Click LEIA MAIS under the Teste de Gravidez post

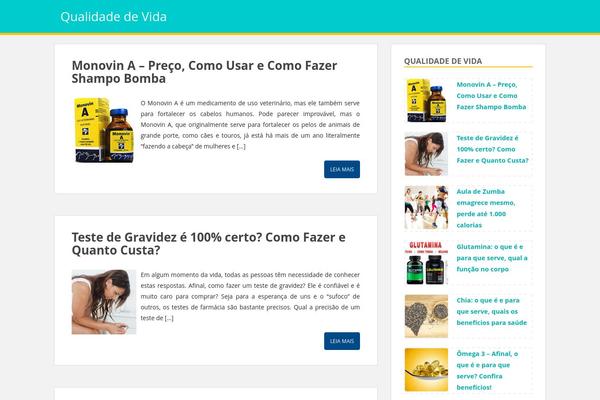coord(342,341)
